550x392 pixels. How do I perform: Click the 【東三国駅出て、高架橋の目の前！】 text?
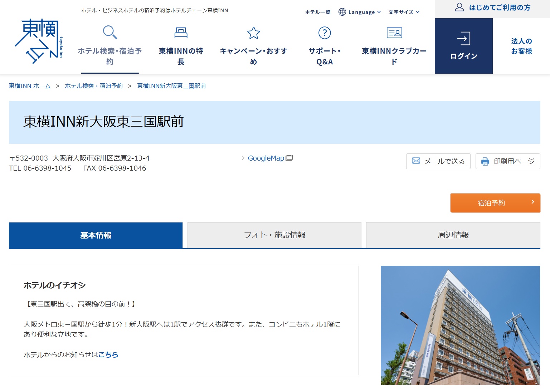81,304
